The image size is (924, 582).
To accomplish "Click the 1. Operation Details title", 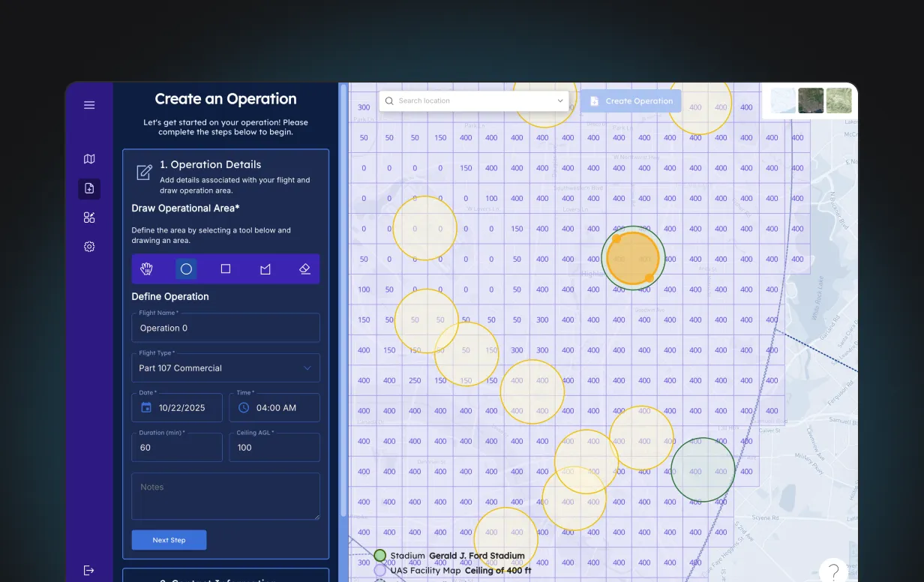I will tap(211, 164).
